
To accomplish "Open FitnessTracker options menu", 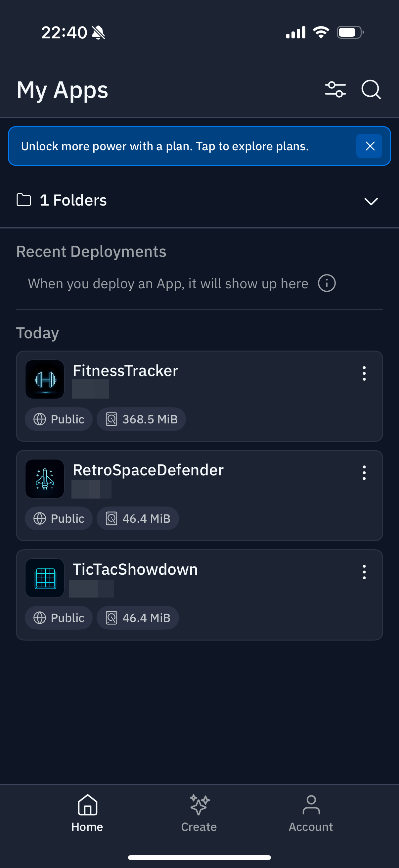I will [x=364, y=373].
